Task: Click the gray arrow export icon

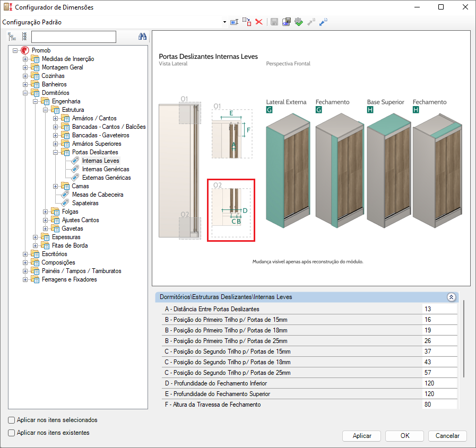Action: 311,22
